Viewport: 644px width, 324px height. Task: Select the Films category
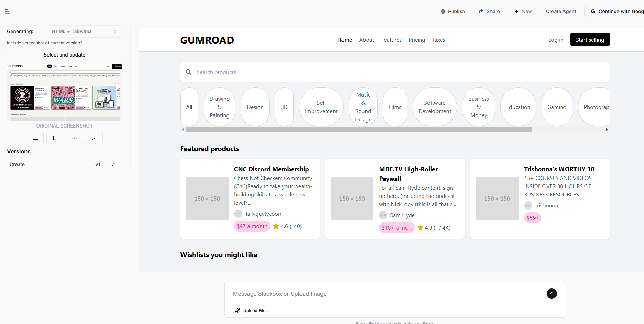point(395,107)
